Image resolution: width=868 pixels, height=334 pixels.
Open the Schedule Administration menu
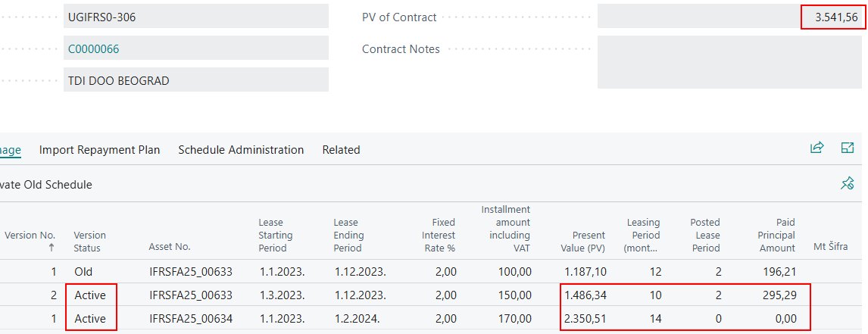[x=241, y=149]
